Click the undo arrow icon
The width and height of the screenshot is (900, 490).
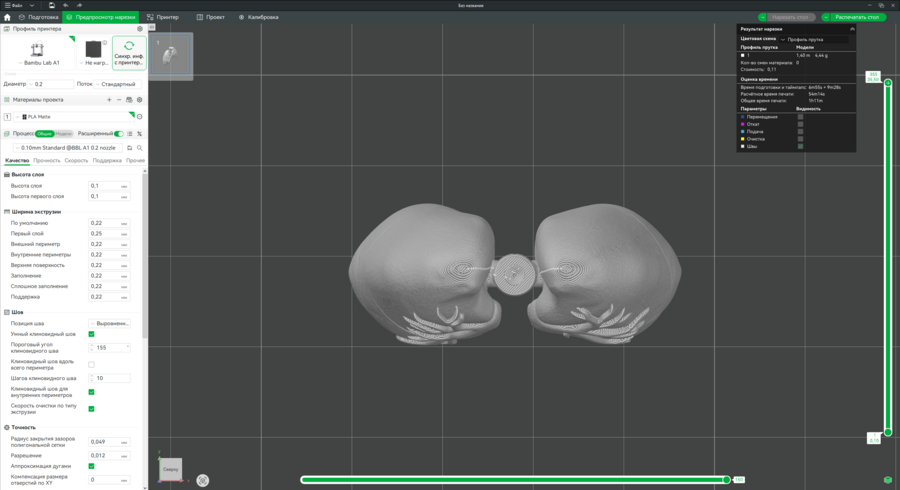coord(66,5)
